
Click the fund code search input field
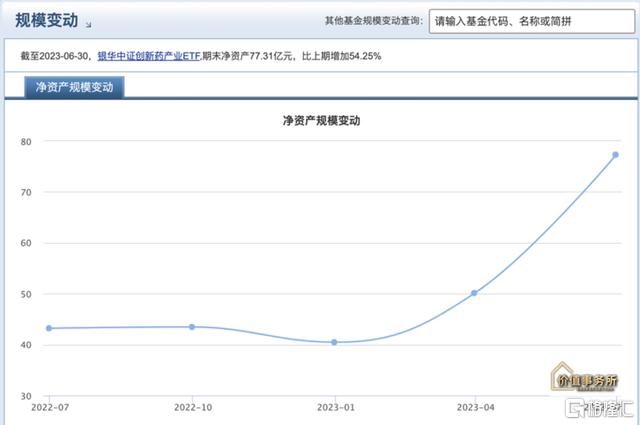[x=532, y=21]
